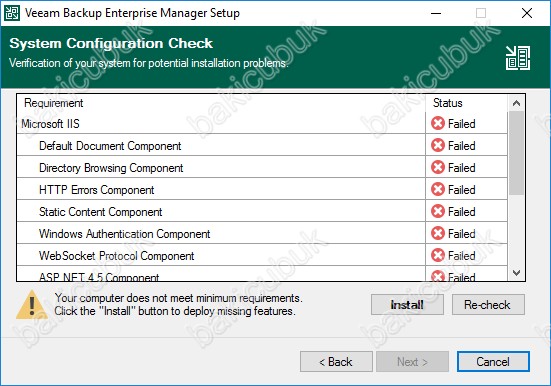Click the Failed icon for Microsoft IIS
551x386 pixels.
coord(438,123)
